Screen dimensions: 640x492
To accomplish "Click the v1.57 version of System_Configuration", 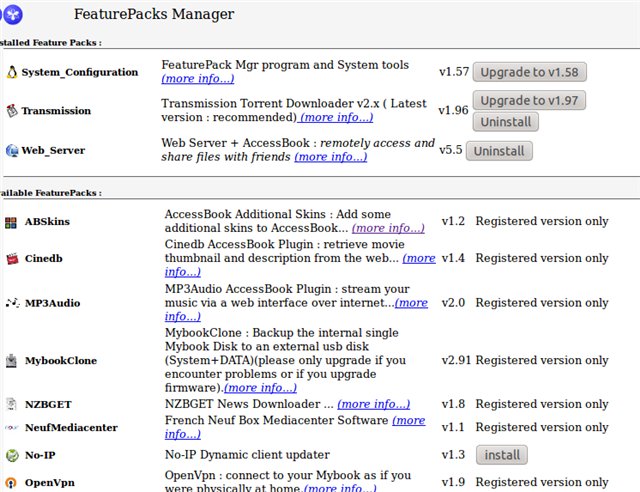I will coord(454,72).
